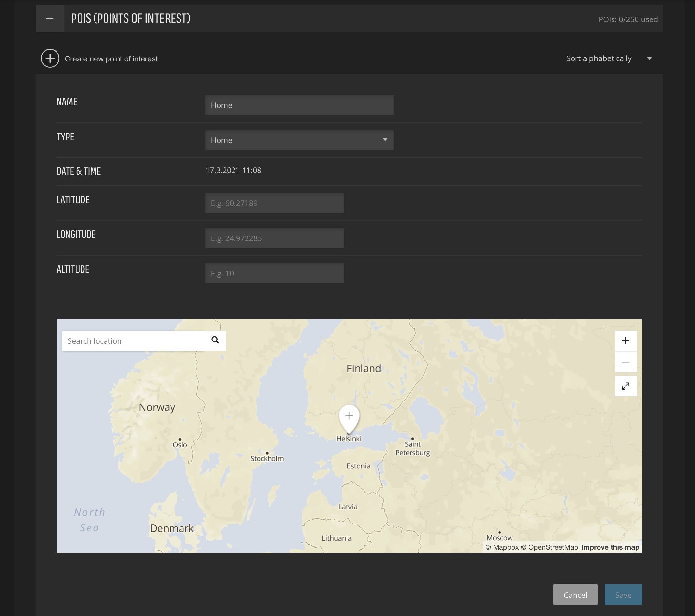Collapse the POIs section with minus icon
This screenshot has height=616, width=695.
point(50,19)
